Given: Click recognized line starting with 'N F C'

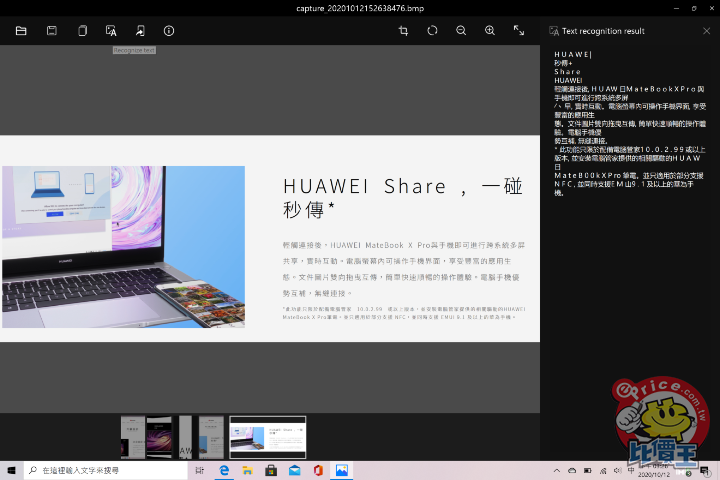Looking at the screenshot, I should point(624,184).
